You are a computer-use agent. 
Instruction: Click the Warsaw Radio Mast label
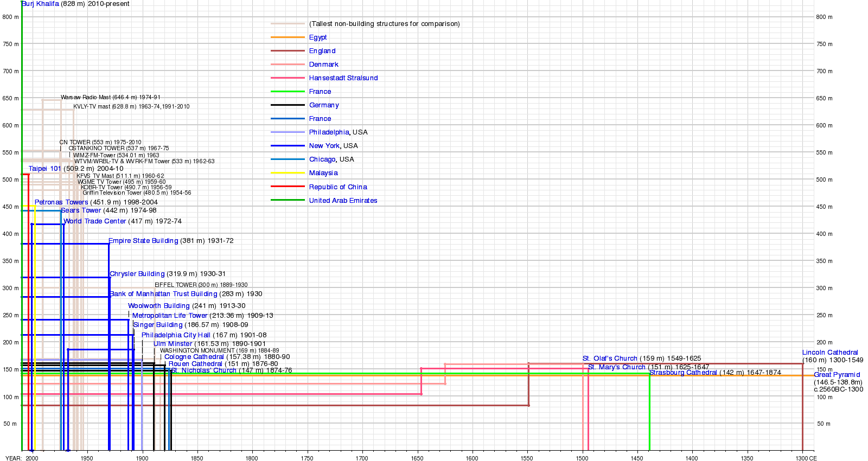pyautogui.click(x=86, y=98)
